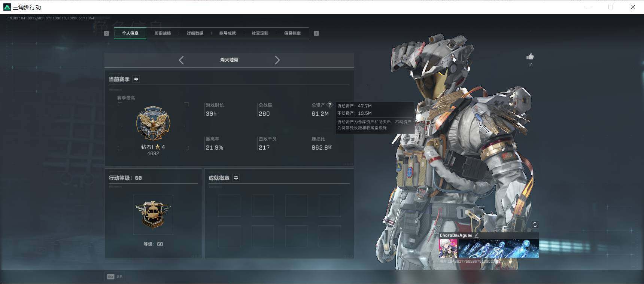This screenshot has height=284, width=644.
Task: Close the 三角洲行动 window
Action: pyautogui.click(x=632, y=7)
